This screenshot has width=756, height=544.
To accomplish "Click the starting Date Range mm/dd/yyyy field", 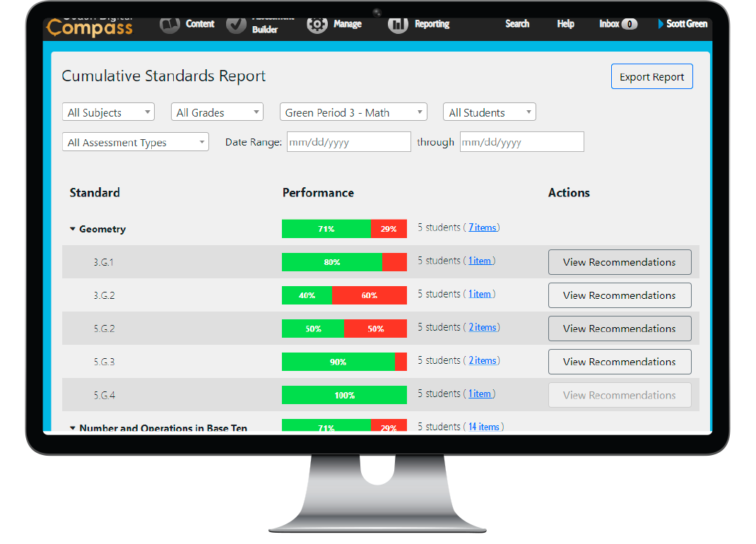I will pyautogui.click(x=348, y=141).
